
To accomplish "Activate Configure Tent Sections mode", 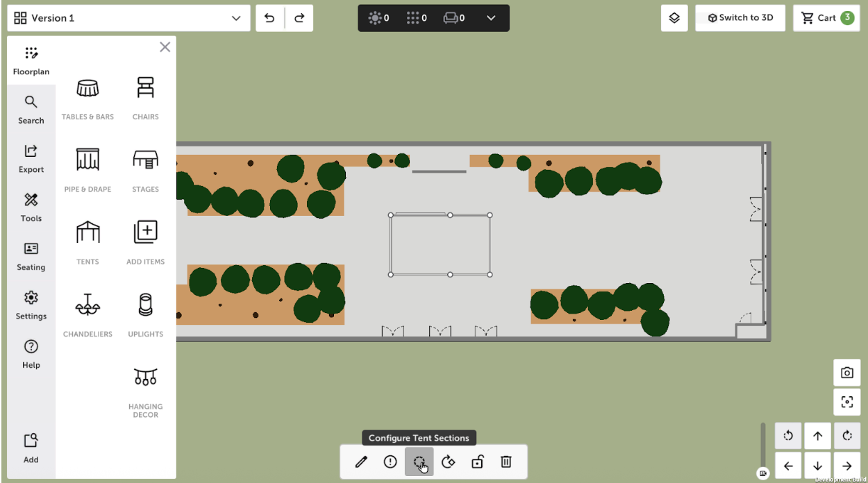I will (x=419, y=461).
